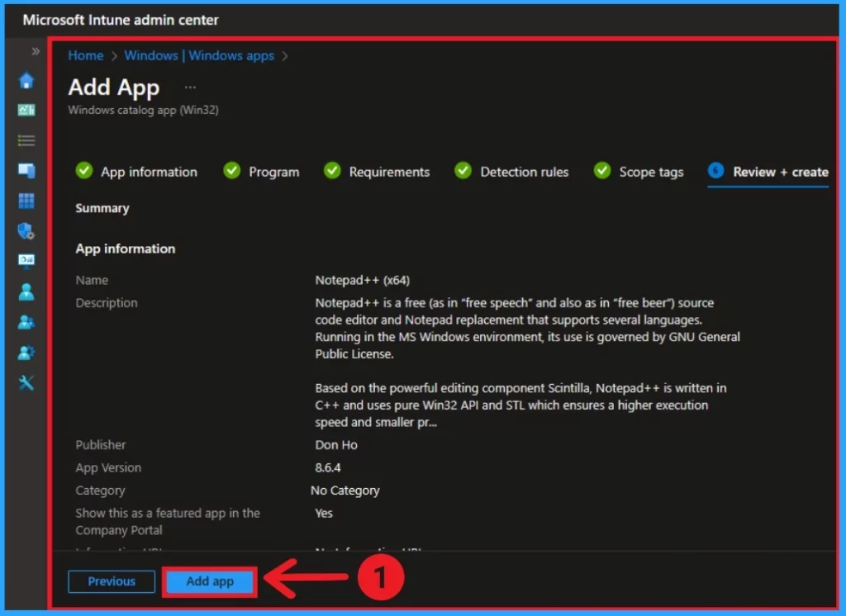Click the publisher value Don Ho
846x616 pixels.
tap(336, 445)
